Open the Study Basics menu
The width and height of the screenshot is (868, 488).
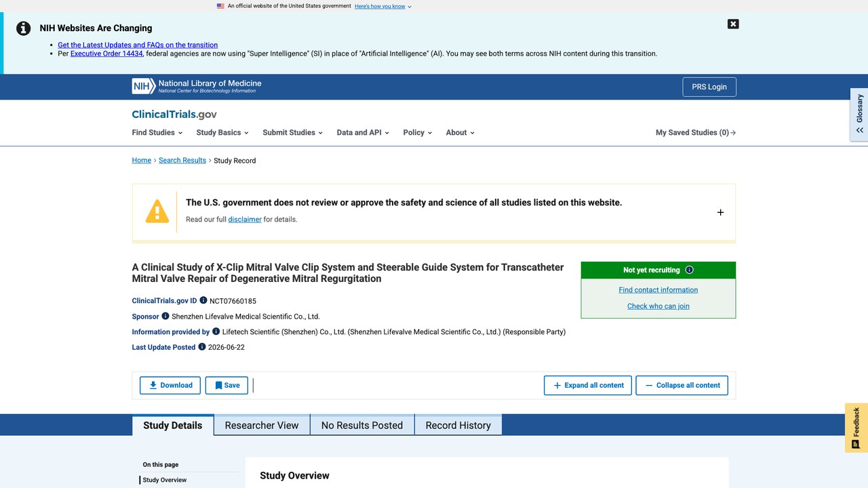tap(222, 133)
